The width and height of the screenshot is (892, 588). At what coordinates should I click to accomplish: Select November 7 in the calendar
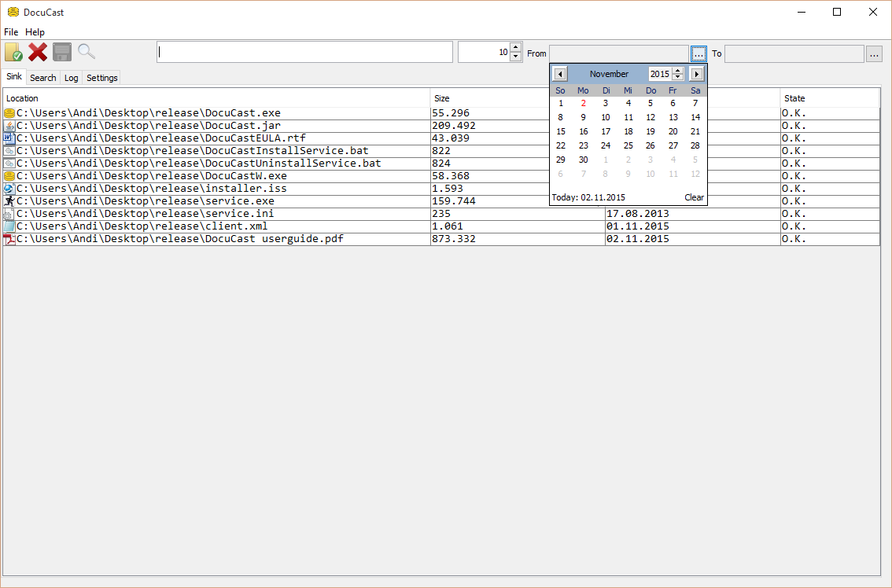pyautogui.click(x=695, y=104)
